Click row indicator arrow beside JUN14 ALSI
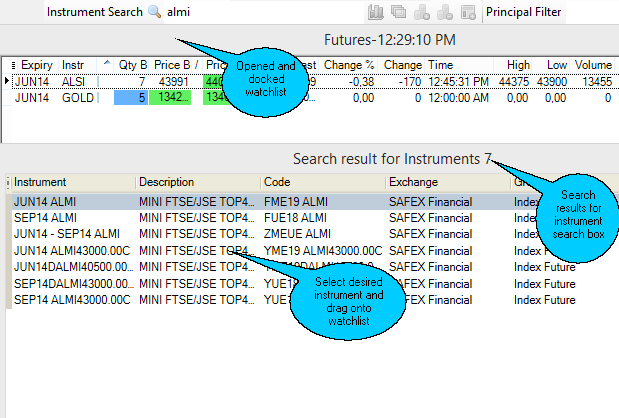 [7, 80]
